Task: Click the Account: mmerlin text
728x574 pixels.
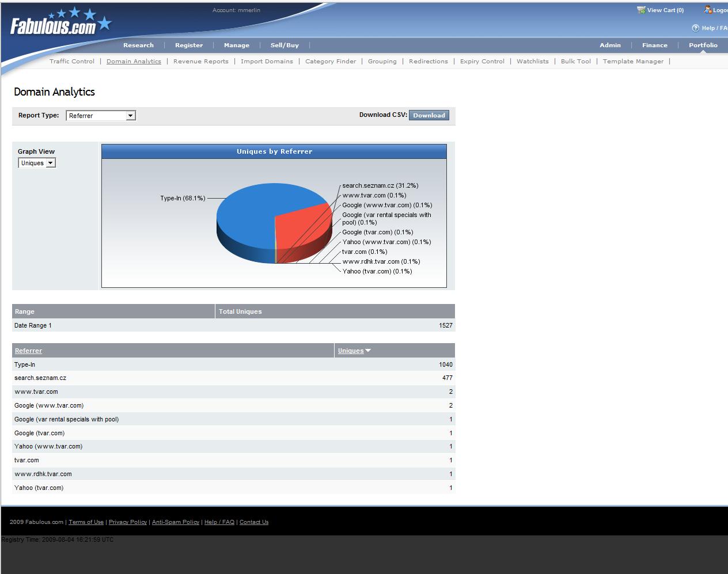Action: click(x=236, y=10)
